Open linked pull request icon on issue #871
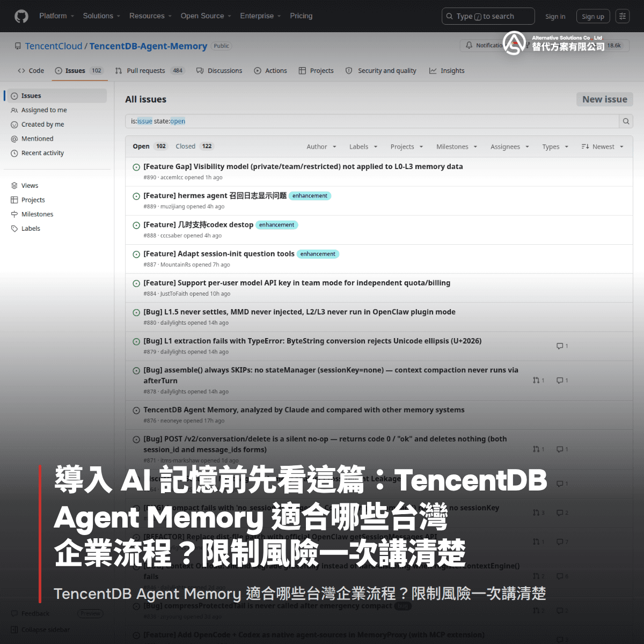This screenshot has height=644, width=644. (538, 449)
